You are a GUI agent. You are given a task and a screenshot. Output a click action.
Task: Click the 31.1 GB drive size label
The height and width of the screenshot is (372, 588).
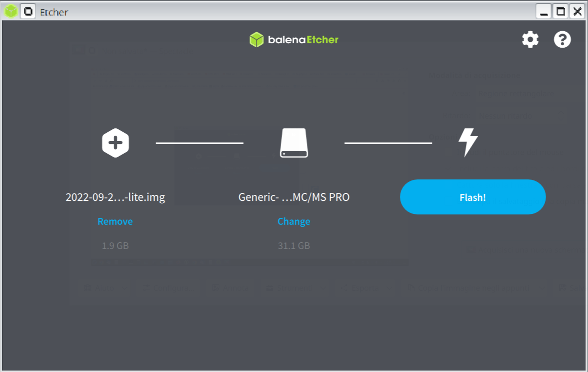click(x=294, y=246)
